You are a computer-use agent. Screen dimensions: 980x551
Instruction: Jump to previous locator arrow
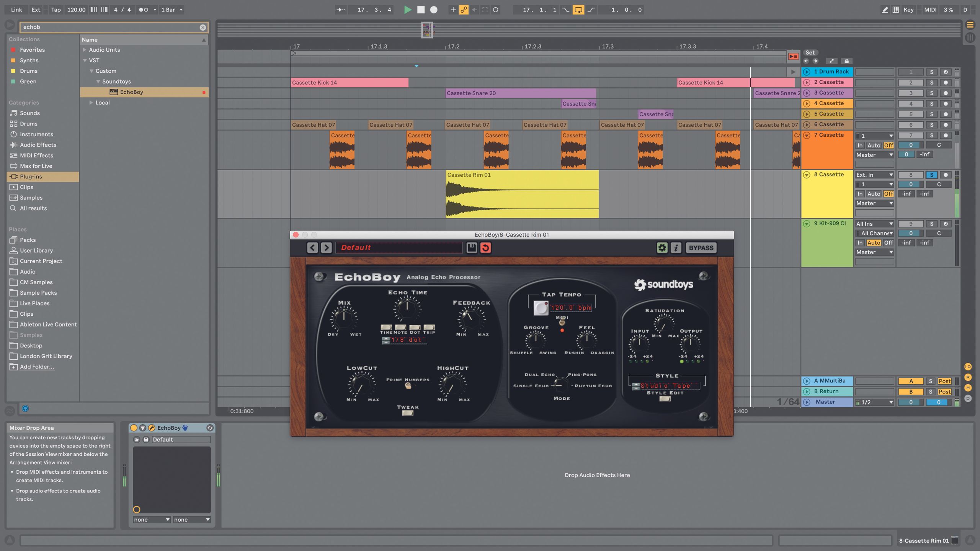(x=806, y=61)
